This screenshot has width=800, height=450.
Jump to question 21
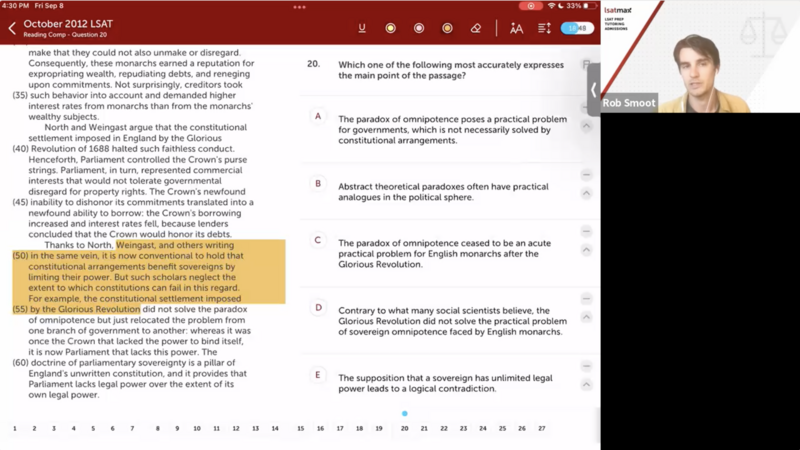pyautogui.click(x=424, y=428)
